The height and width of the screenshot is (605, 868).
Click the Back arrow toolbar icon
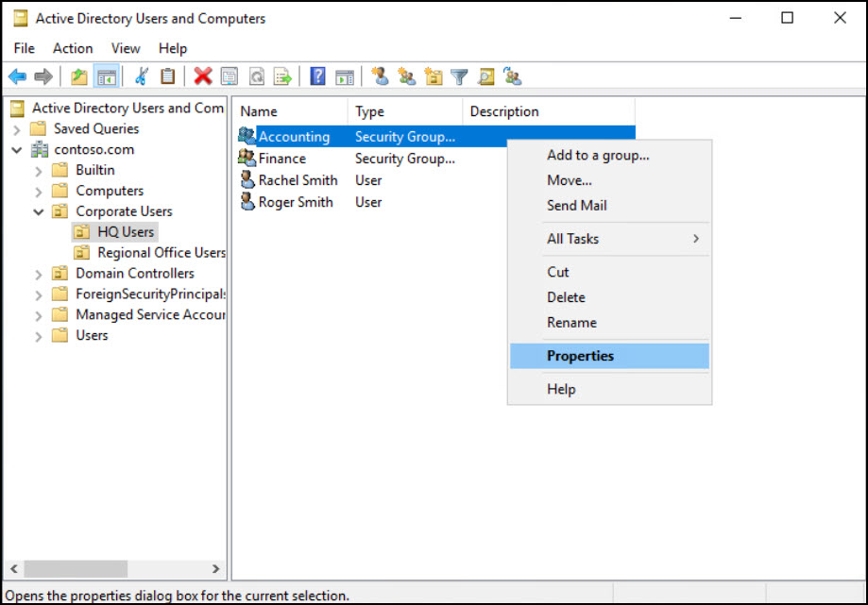tap(17, 76)
